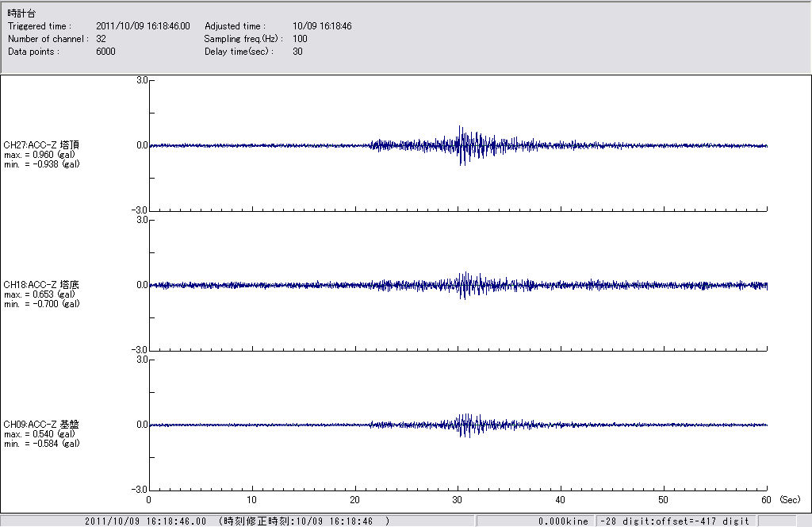
Task: Click the CH09:ACC-Z 基盤 channel label
Action: click(41, 425)
